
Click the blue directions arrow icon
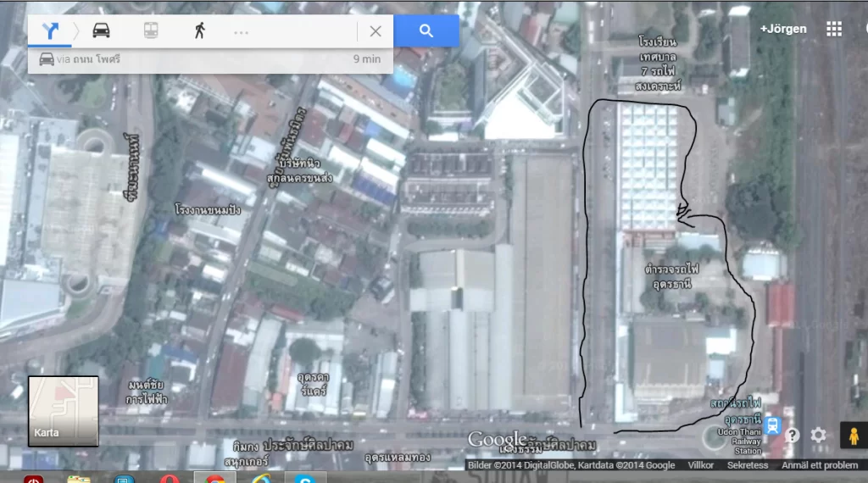pos(52,31)
